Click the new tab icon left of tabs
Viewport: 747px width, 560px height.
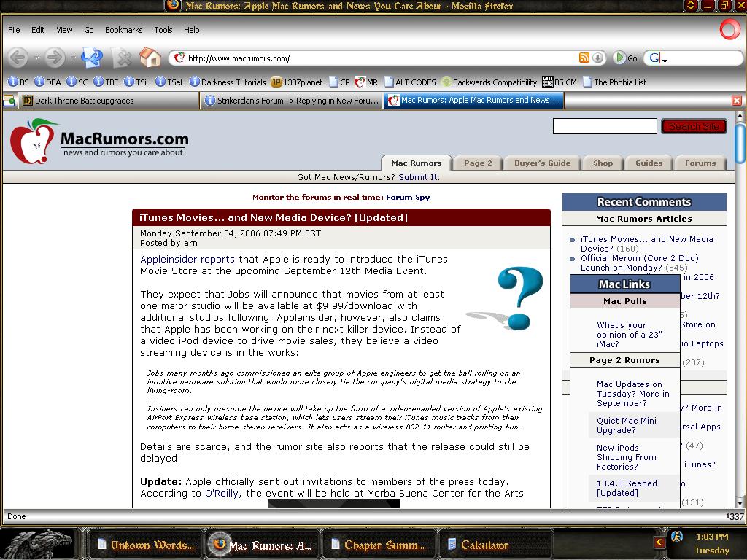(x=9, y=101)
